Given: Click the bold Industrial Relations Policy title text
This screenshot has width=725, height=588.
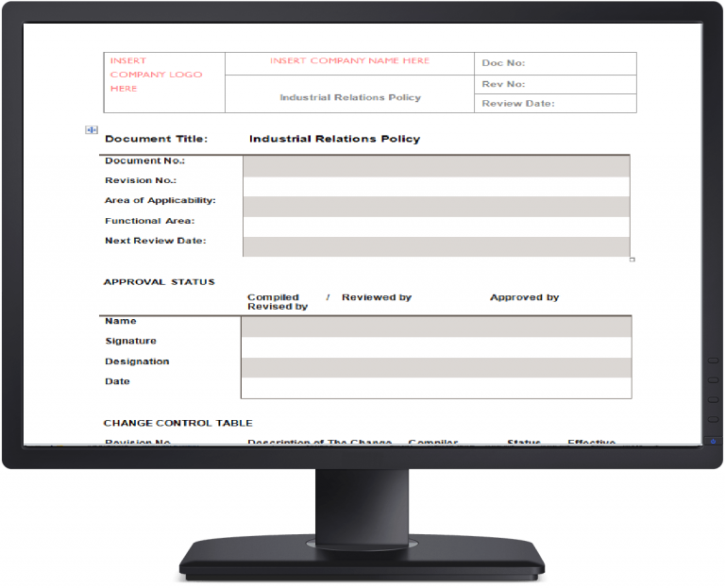Looking at the screenshot, I should click(334, 139).
